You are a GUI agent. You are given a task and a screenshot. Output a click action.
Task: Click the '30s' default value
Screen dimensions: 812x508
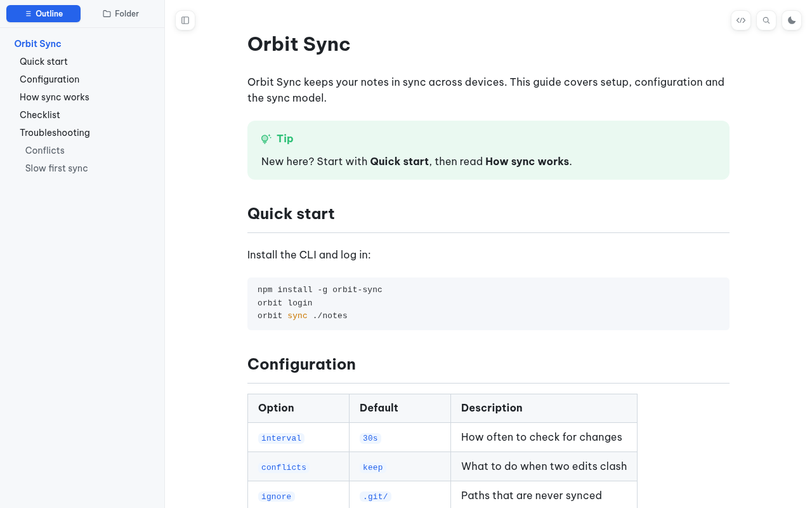click(370, 438)
